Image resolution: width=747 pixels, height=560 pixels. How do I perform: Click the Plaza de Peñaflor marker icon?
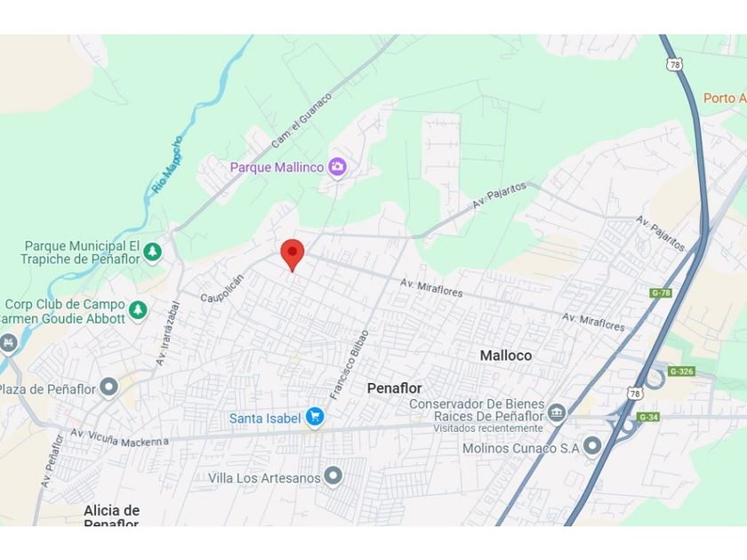[108, 388]
